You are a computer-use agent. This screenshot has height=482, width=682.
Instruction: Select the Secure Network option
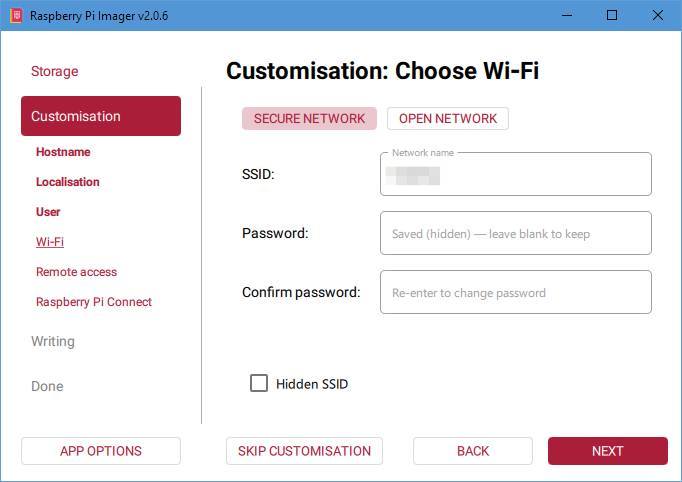pos(309,118)
